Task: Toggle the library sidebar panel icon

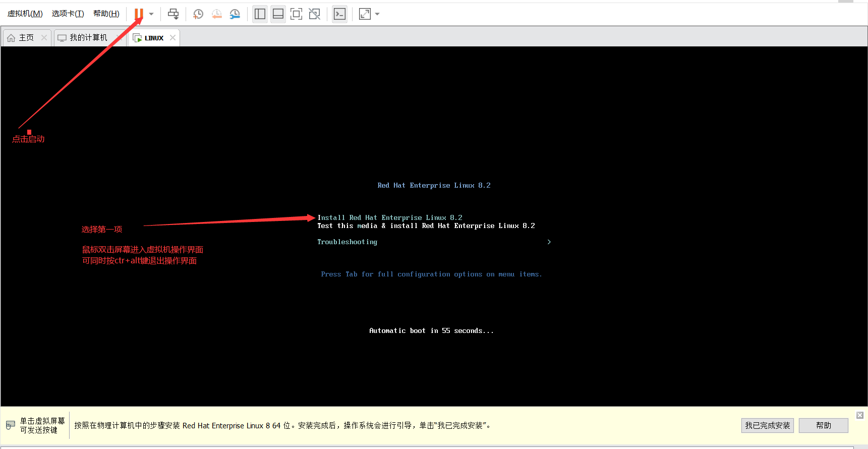Action: point(260,14)
